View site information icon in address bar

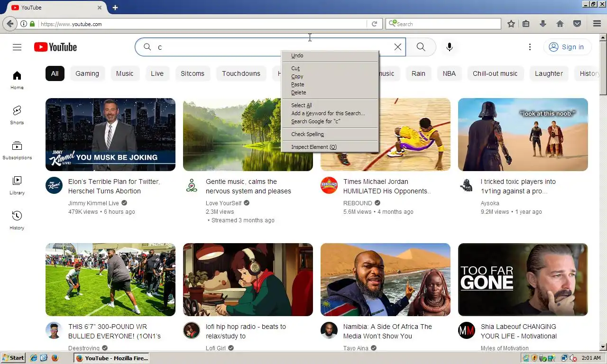[23, 24]
